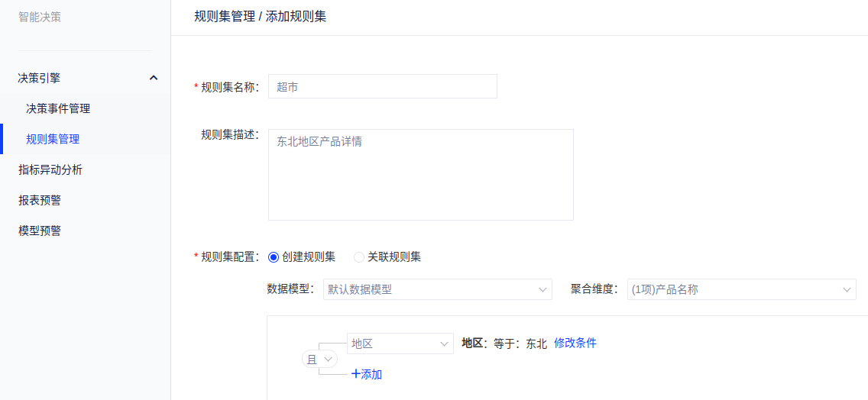
Task: Click the 数据模型 chevron arrow icon
Action: click(542, 289)
